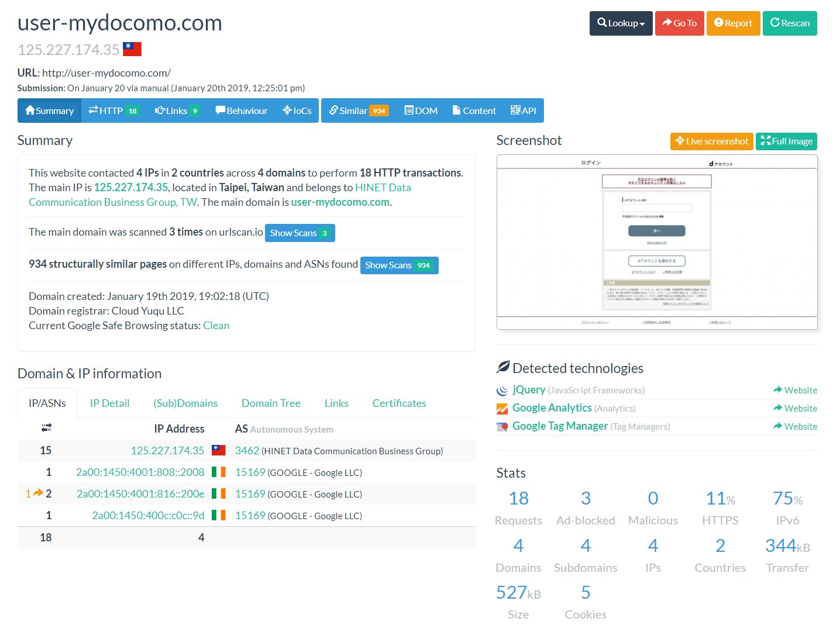This screenshot has width=840, height=639.
Task: Click the leaf icon beside Detected technologies
Action: [x=503, y=367]
